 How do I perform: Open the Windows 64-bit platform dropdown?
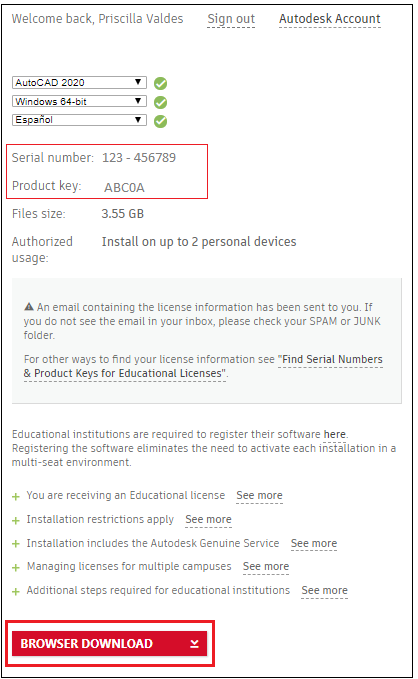79,101
